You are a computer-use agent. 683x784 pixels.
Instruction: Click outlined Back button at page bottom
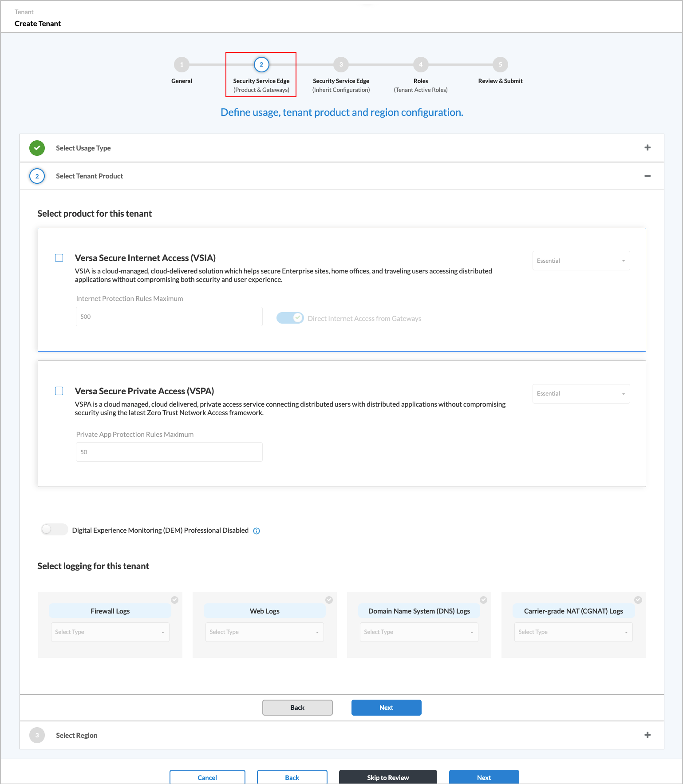(x=292, y=777)
